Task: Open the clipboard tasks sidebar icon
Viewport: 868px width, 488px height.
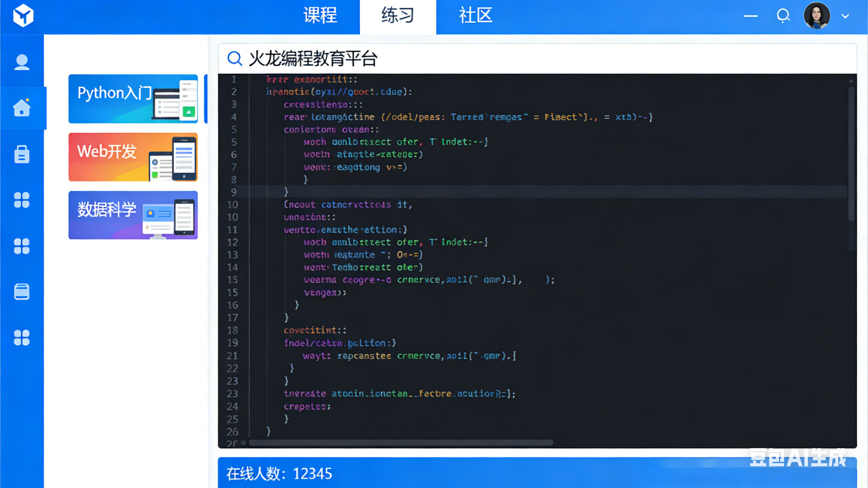Action: pos(22,155)
